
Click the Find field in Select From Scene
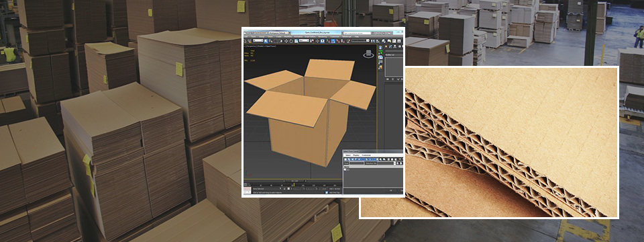click(356, 163)
